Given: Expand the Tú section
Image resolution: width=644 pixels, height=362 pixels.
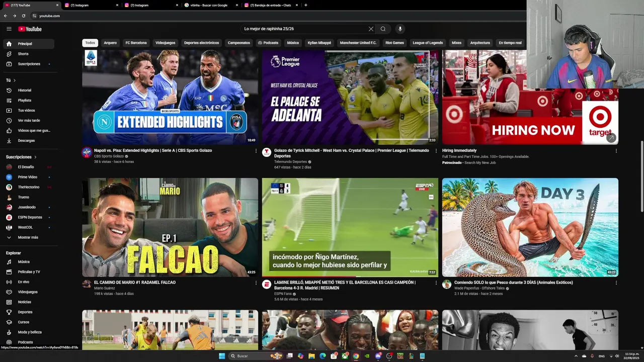Looking at the screenshot, I should (11, 80).
